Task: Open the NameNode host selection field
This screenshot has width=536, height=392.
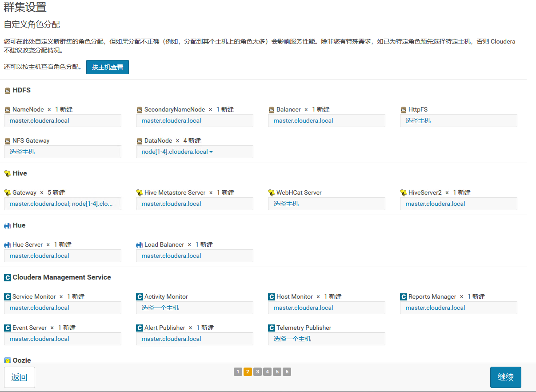Action: [x=63, y=120]
